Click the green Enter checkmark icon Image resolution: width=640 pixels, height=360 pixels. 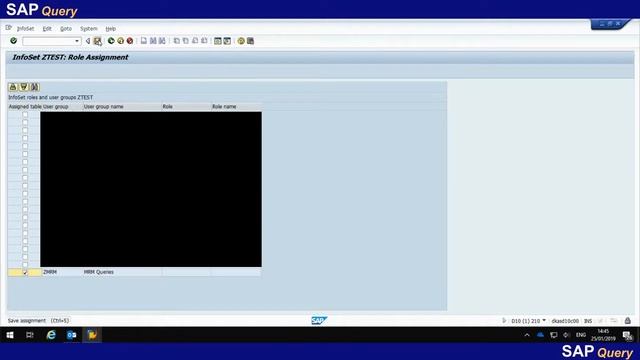point(13,41)
